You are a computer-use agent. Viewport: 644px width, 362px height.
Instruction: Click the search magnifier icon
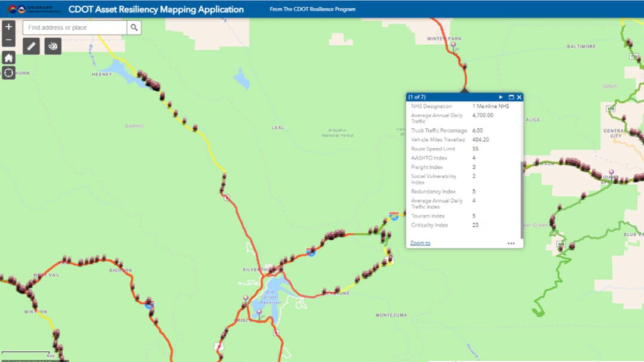[x=134, y=27]
